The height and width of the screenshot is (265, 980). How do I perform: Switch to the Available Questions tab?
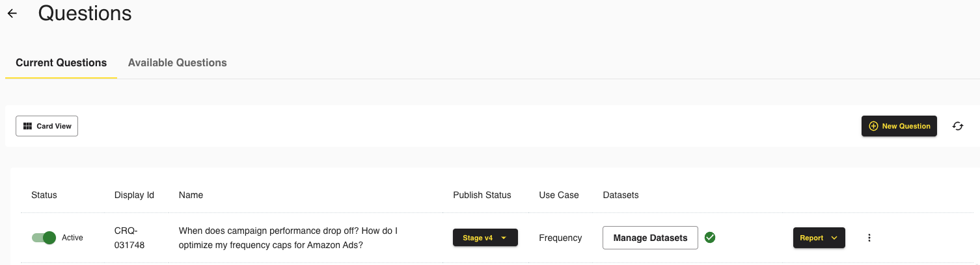point(177,63)
